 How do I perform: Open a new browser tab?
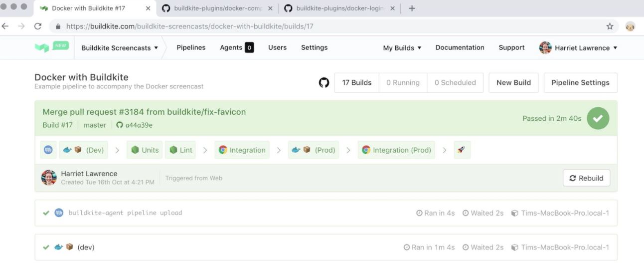tap(412, 8)
